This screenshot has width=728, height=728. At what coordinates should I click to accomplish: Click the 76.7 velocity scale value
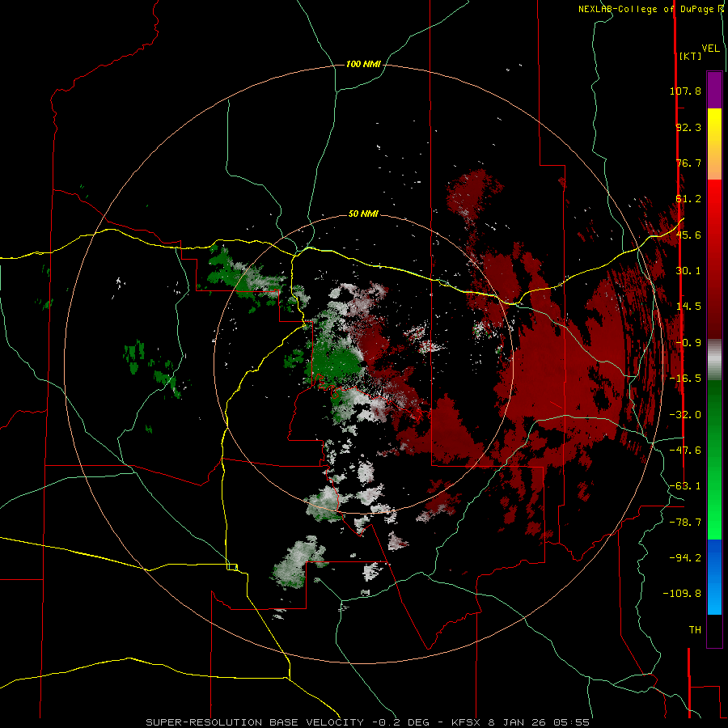(x=688, y=163)
